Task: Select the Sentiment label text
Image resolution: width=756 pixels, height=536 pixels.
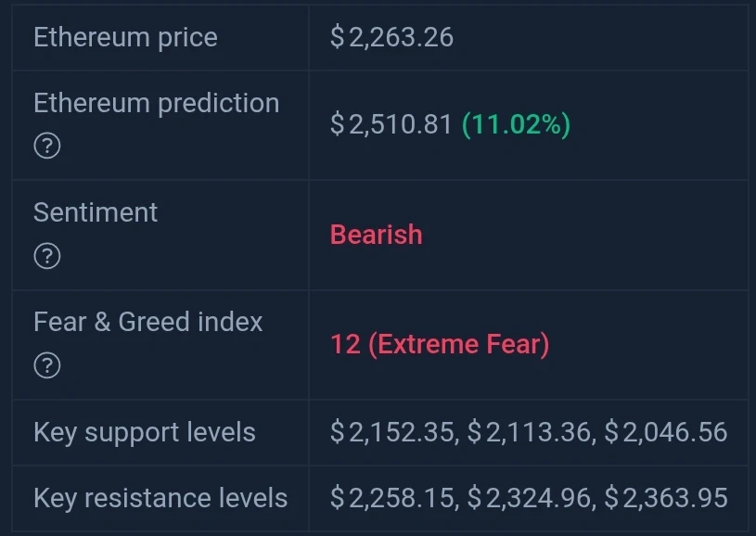Action: (x=96, y=212)
